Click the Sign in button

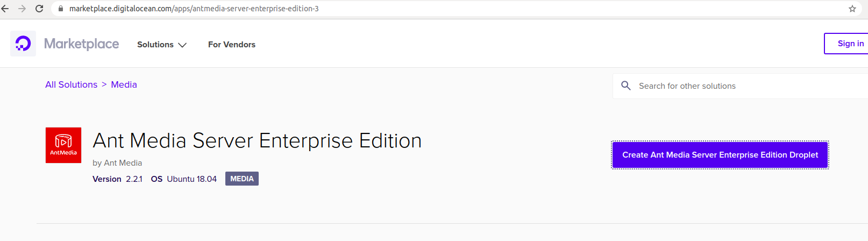(846, 44)
